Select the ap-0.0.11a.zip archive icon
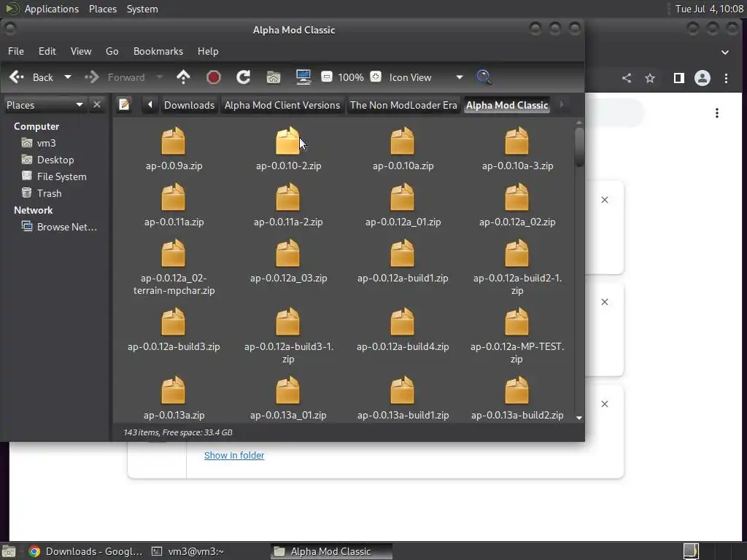This screenshot has width=747, height=560. click(174, 197)
